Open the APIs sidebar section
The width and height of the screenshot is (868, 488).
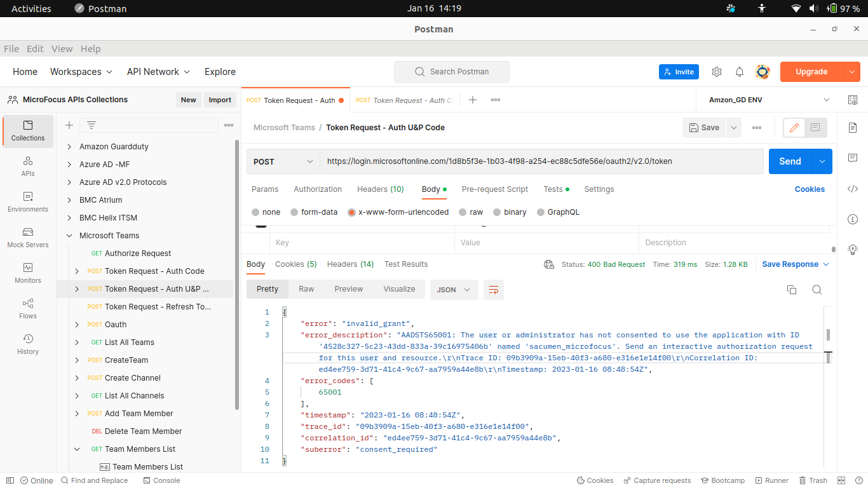click(28, 166)
